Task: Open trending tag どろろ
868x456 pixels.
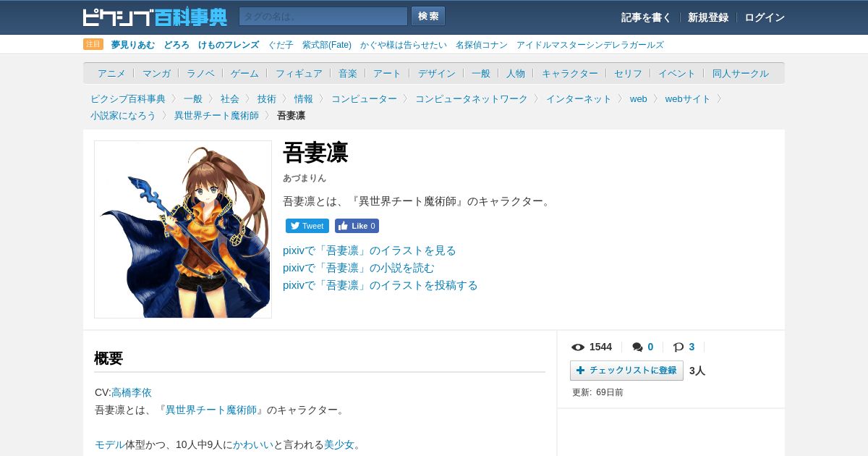Action: [176, 45]
